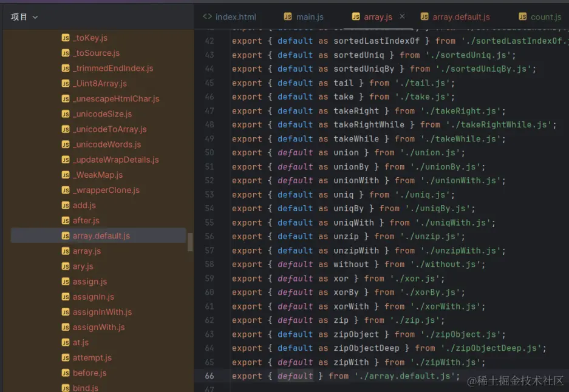
Task: Open the 项目 project view dropdown
Action: [24, 16]
